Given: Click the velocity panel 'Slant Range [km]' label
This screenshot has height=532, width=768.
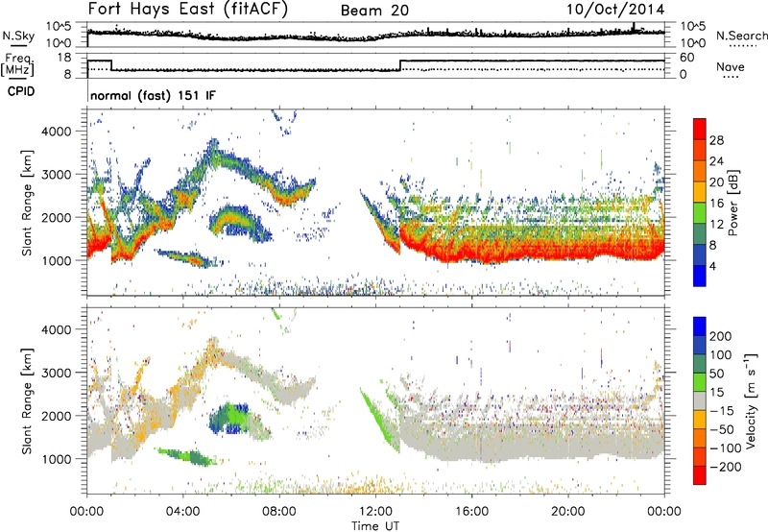Looking at the screenshot, I should coord(27,400).
